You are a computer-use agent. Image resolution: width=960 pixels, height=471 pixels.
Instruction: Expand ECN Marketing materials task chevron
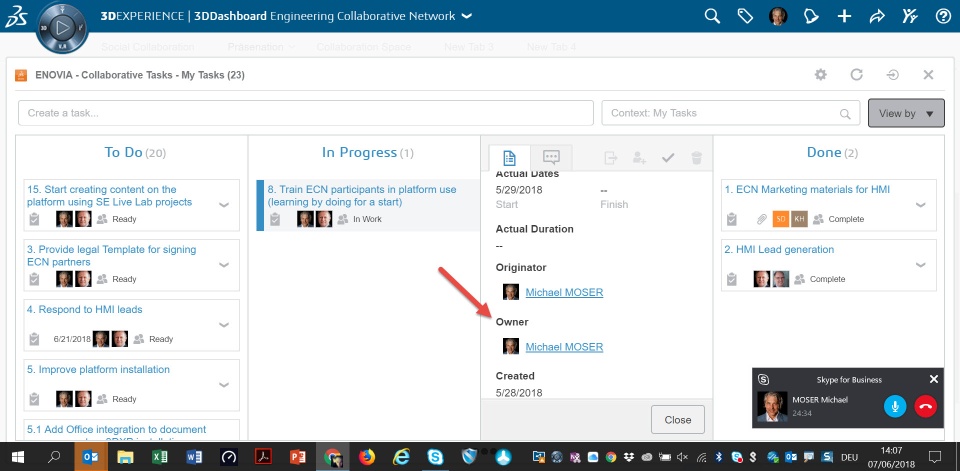coord(921,205)
